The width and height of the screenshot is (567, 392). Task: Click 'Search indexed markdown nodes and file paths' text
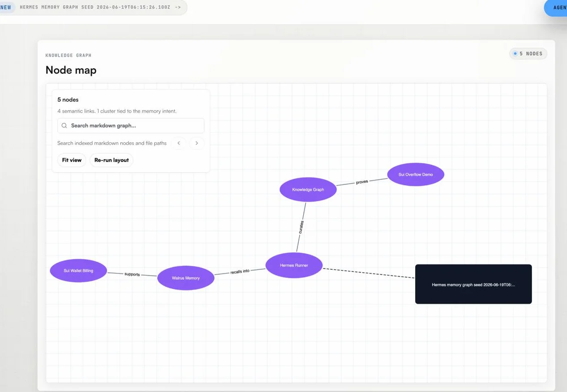112,143
